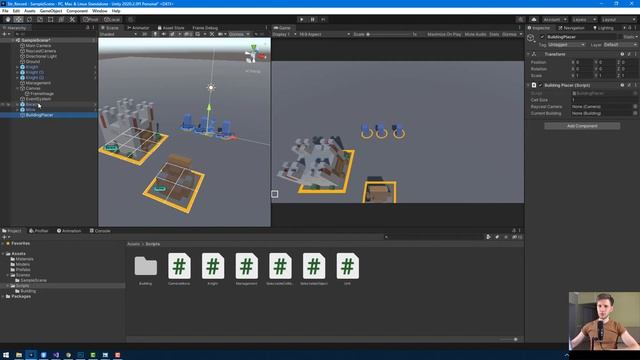The height and width of the screenshot is (360, 640).
Task: Click the collab search icon beside cloud
Action: click(x=520, y=20)
